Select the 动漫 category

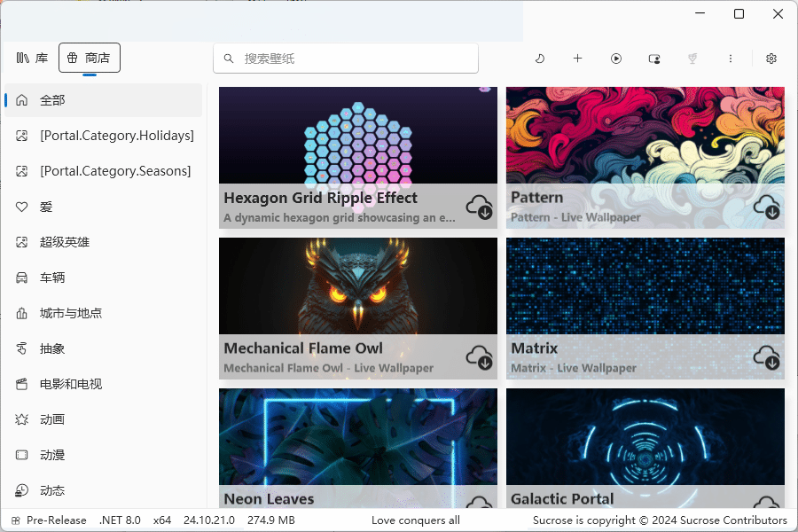pyautogui.click(x=104, y=455)
